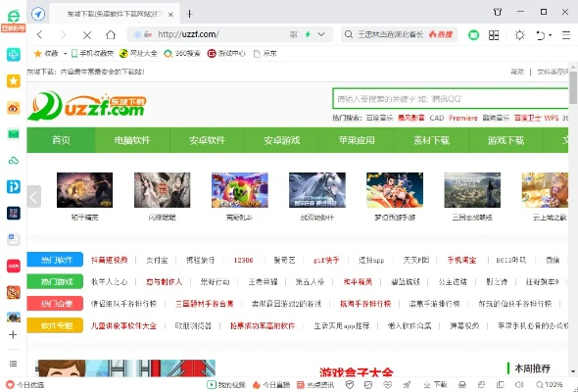Open 手机收藏夹 bookmark
This screenshot has height=392, width=578.
coord(92,54)
